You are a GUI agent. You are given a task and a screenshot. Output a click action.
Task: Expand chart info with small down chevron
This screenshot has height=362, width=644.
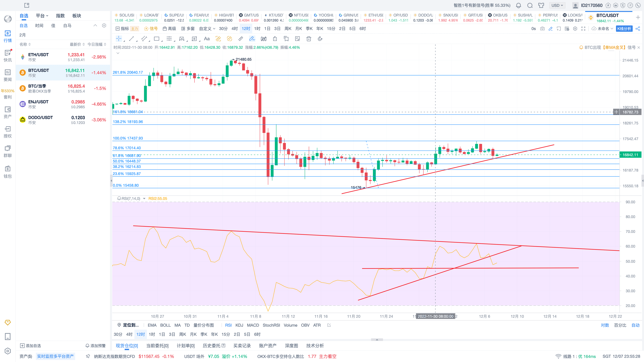coord(118,53)
